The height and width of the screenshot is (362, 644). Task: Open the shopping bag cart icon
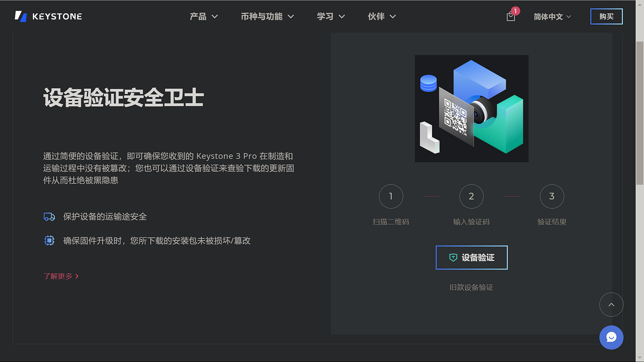511,17
